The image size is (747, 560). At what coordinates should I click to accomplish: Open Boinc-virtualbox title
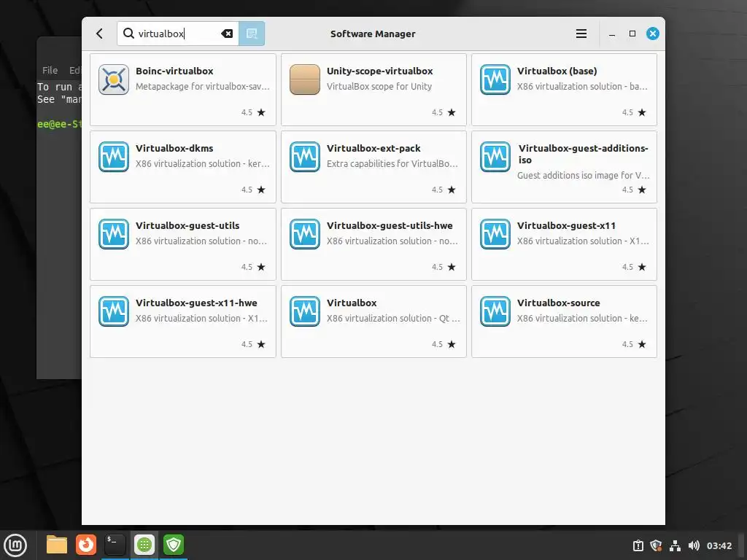(x=174, y=71)
